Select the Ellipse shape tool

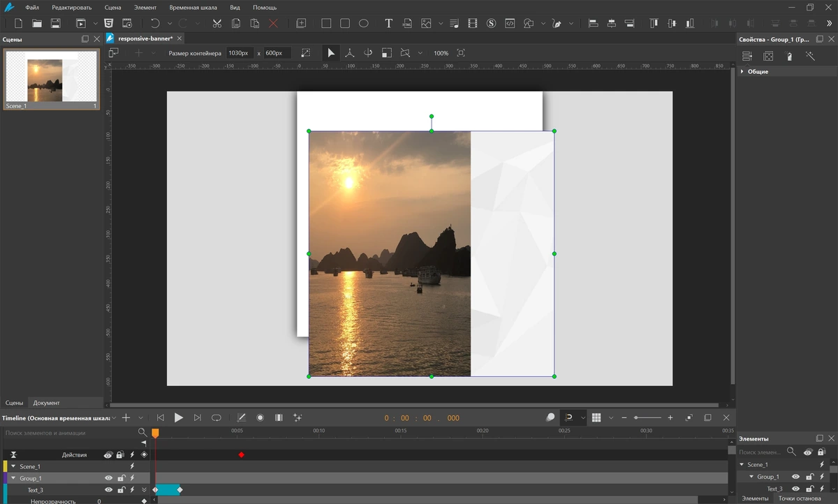tap(364, 24)
